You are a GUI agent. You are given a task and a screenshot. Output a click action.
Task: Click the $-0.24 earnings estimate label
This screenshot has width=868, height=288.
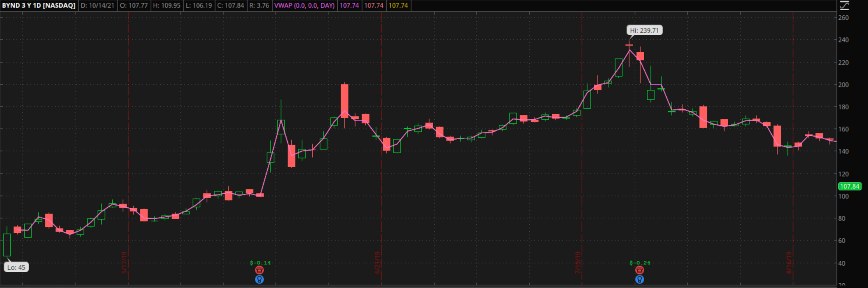(x=640, y=263)
